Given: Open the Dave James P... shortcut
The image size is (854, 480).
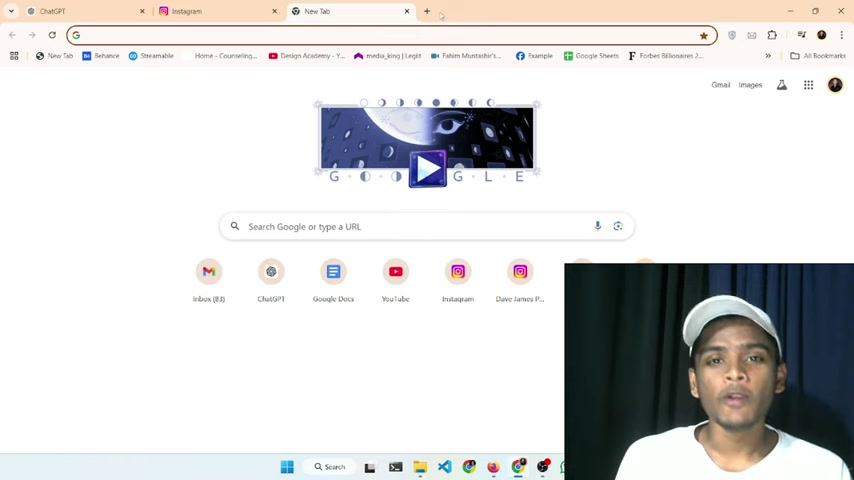Looking at the screenshot, I should pyautogui.click(x=520, y=281).
